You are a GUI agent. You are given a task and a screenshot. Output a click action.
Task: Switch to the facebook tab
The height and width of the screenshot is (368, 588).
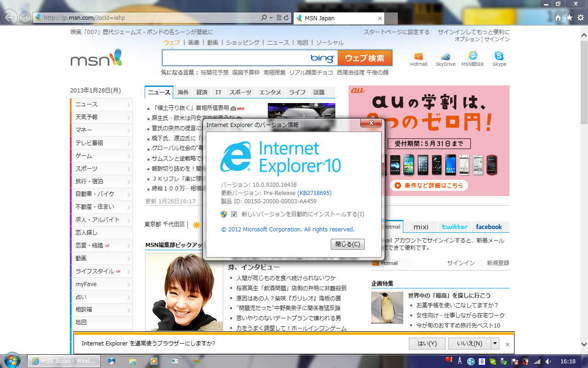tap(489, 226)
